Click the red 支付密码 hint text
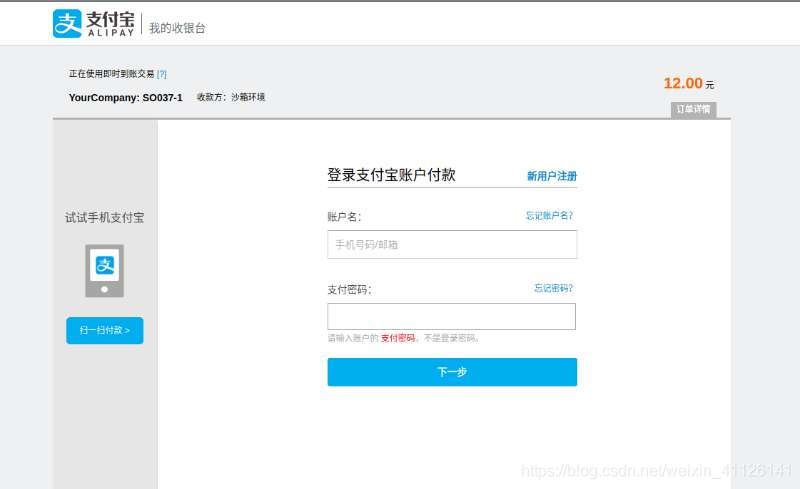800x489 pixels. [x=398, y=338]
